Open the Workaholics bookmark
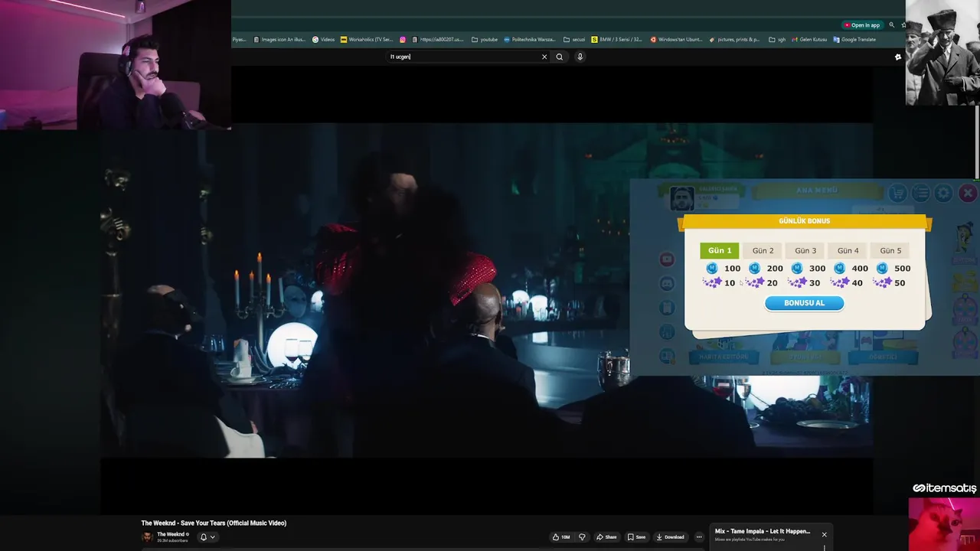This screenshot has height=551, width=980. 367,40
